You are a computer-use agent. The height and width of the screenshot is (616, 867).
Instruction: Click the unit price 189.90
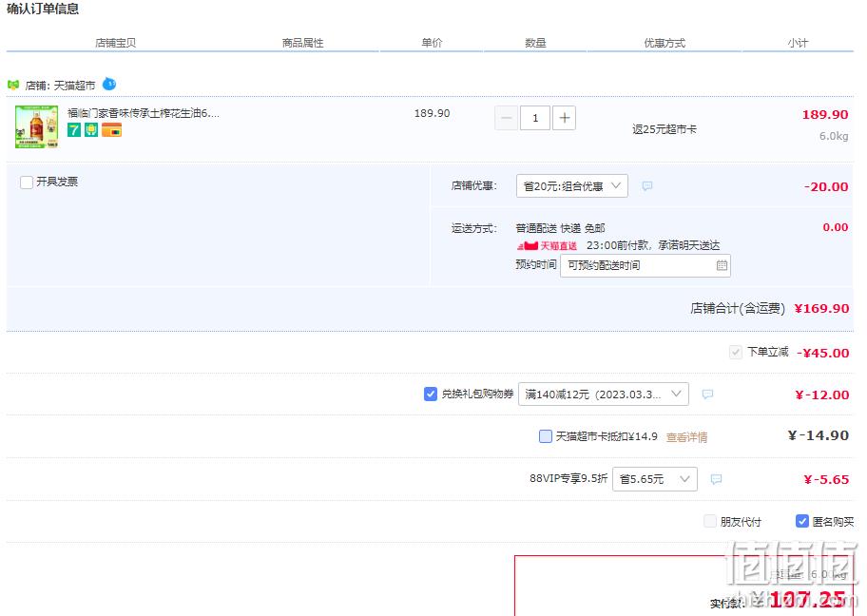click(432, 113)
